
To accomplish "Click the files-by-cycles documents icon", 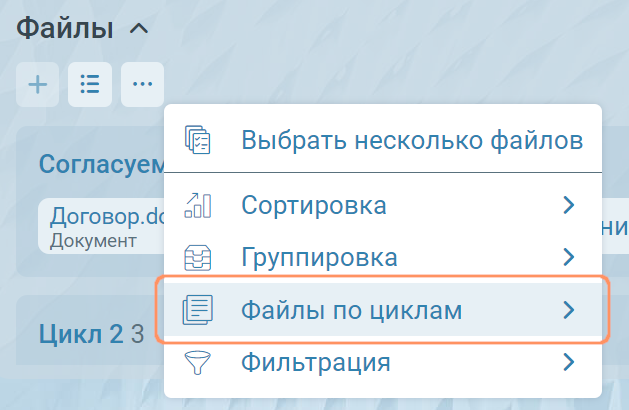I will tap(198, 310).
